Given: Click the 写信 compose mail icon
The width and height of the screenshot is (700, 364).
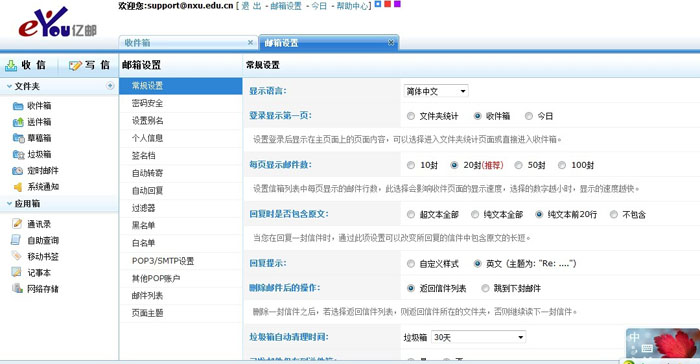Looking at the screenshot, I should [75, 66].
